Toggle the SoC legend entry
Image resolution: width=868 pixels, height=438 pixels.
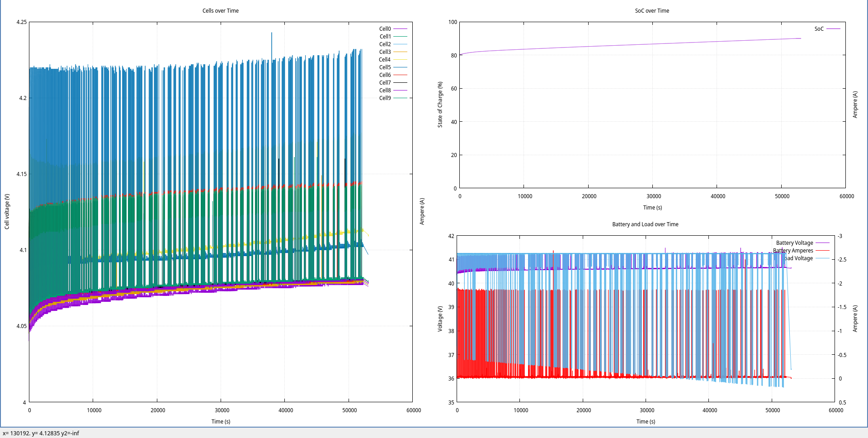(827, 29)
